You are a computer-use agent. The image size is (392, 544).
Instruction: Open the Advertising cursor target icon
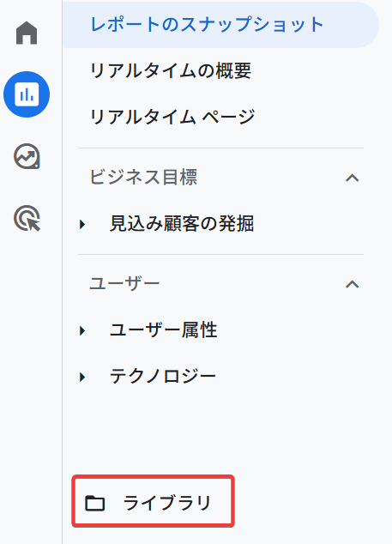[x=27, y=218]
